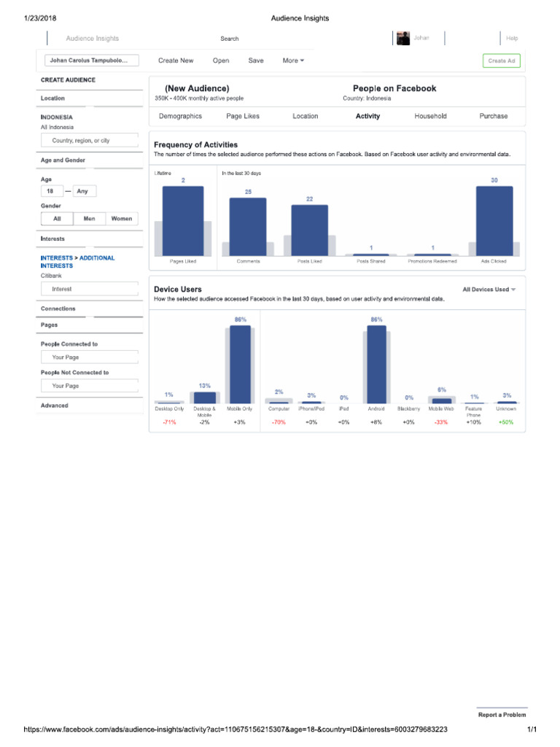
Task: Click the ADDITIONAL INTERESTS link
Action: 77,262
